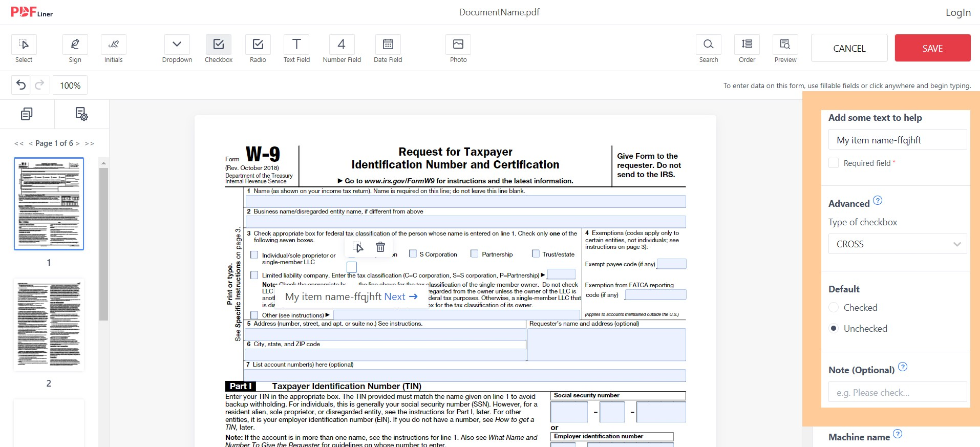Enable the Required field checkbox
This screenshot has width=980, height=447.
pyautogui.click(x=834, y=163)
